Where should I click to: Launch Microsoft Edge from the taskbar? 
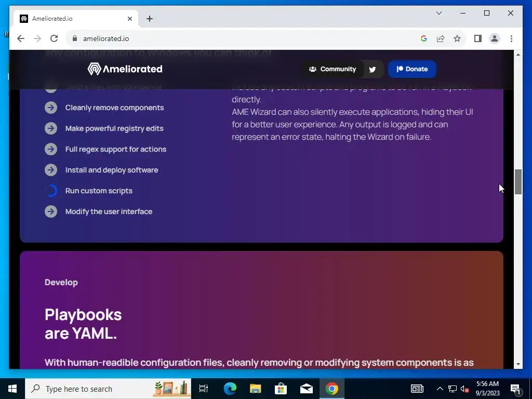(x=230, y=389)
